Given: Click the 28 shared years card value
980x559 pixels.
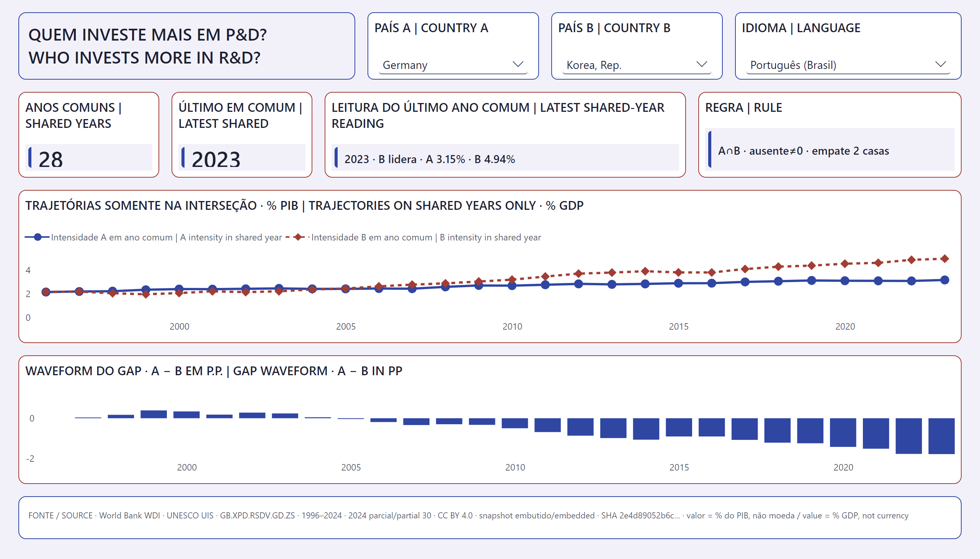Looking at the screenshot, I should [x=51, y=159].
